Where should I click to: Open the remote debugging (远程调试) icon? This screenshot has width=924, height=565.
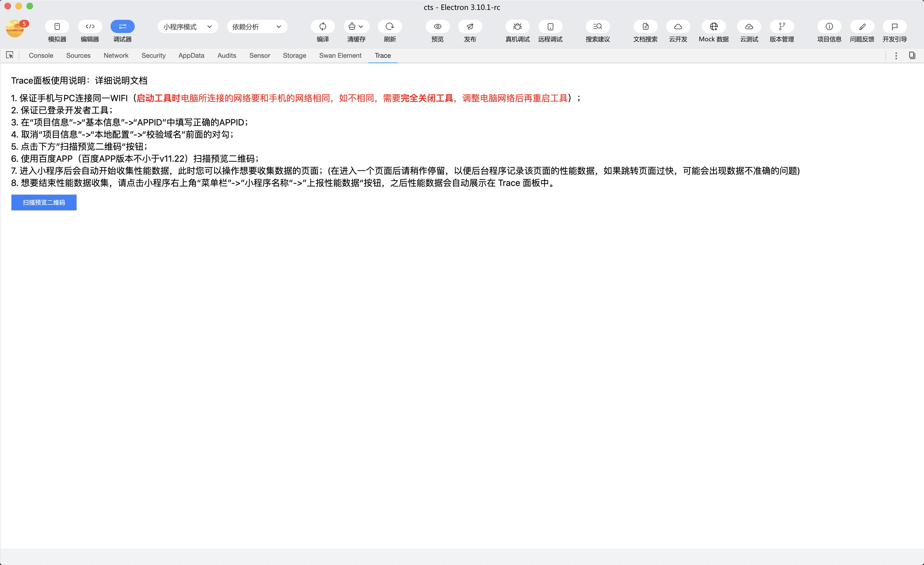click(x=550, y=27)
